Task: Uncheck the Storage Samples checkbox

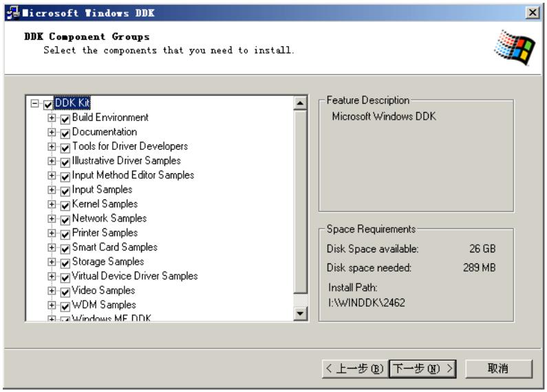Action: pyautogui.click(x=65, y=263)
